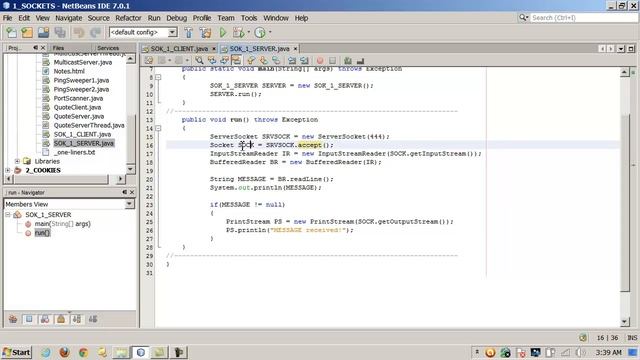Open the Refactor menu
The height and width of the screenshot is (360, 640).
pyautogui.click(x=128, y=18)
